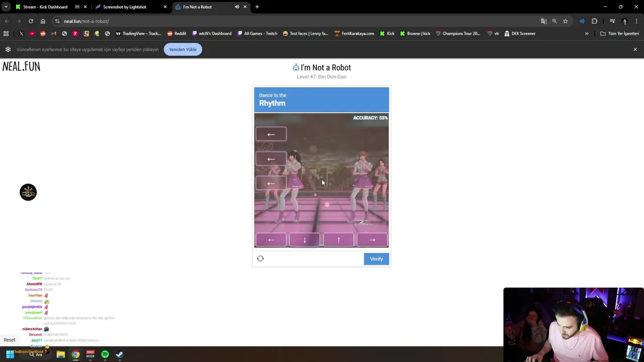Click the Yeniden Yükle button
Viewport: 644px width, 362px height.
tap(183, 49)
